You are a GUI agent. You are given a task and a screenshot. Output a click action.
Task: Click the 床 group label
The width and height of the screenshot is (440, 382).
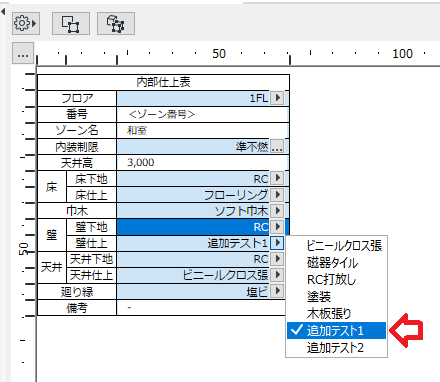click(52, 186)
